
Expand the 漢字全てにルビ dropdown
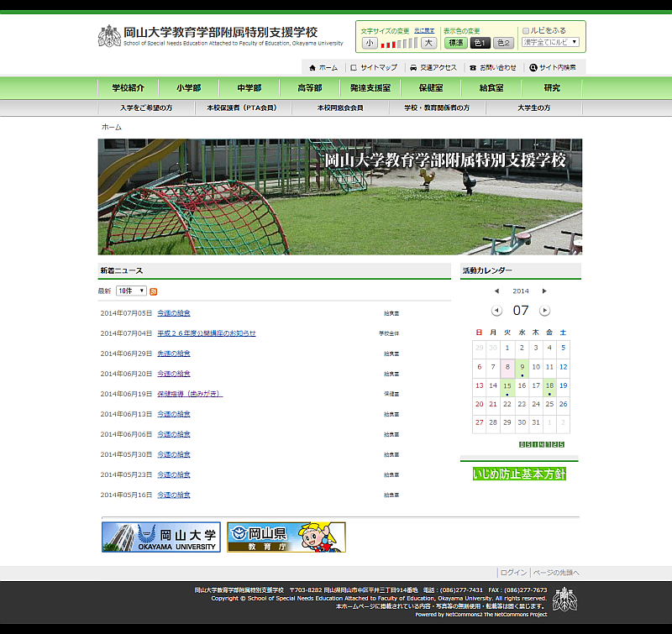(x=550, y=42)
